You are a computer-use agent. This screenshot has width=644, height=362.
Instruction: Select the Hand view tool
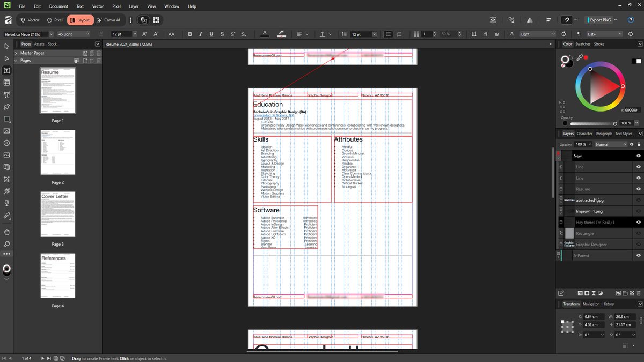(7, 232)
